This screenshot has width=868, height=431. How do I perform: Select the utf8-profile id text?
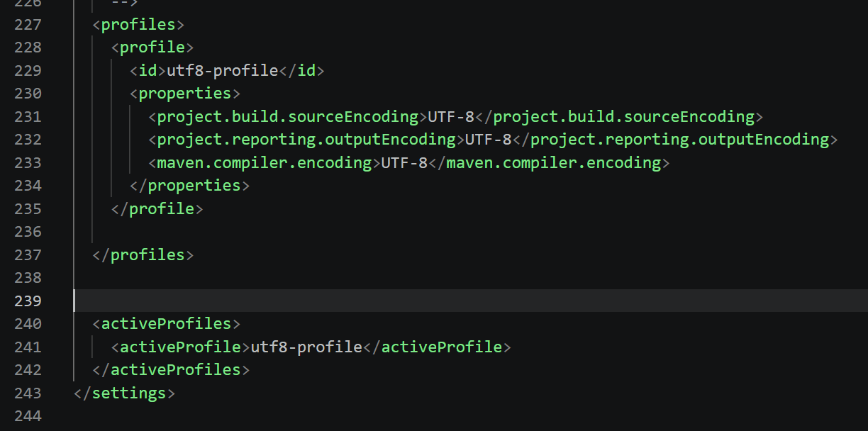(222, 71)
